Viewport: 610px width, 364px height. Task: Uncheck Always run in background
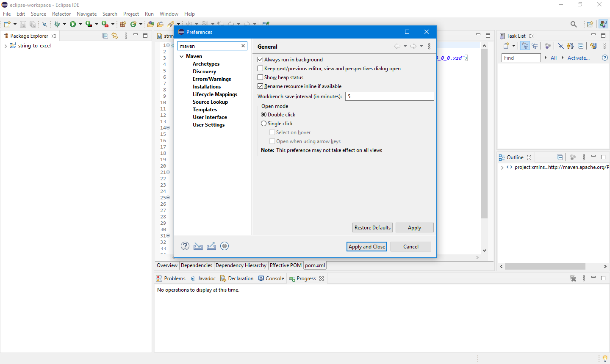261,60
